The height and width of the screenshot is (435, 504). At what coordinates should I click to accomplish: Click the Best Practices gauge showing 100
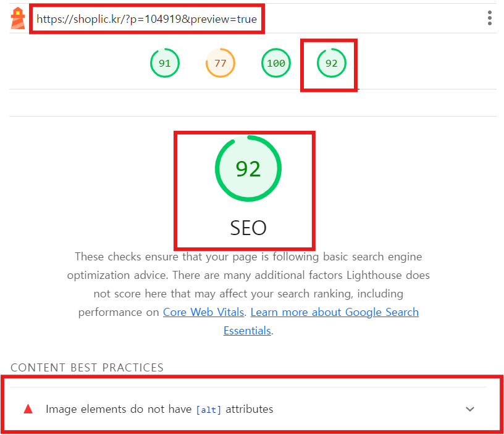(275, 62)
